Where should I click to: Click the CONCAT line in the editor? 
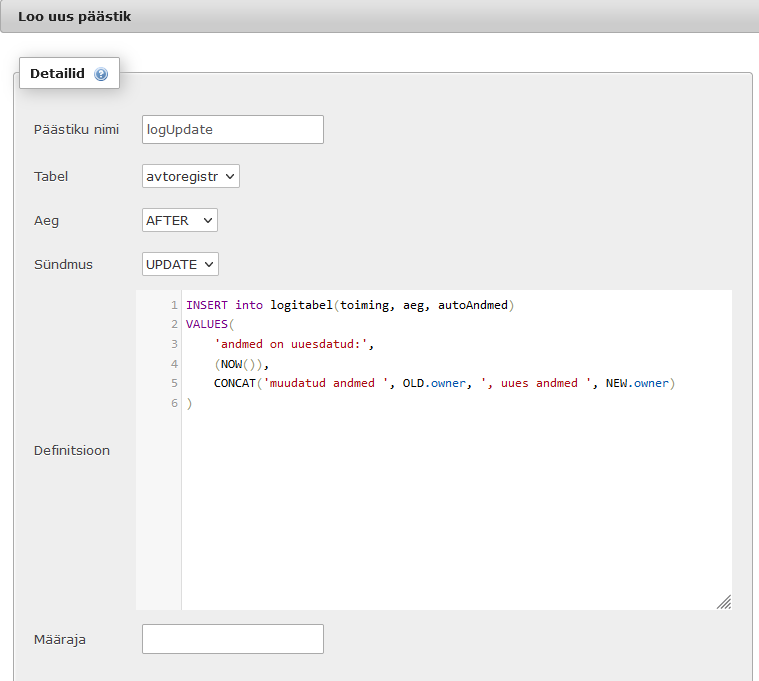[444, 383]
